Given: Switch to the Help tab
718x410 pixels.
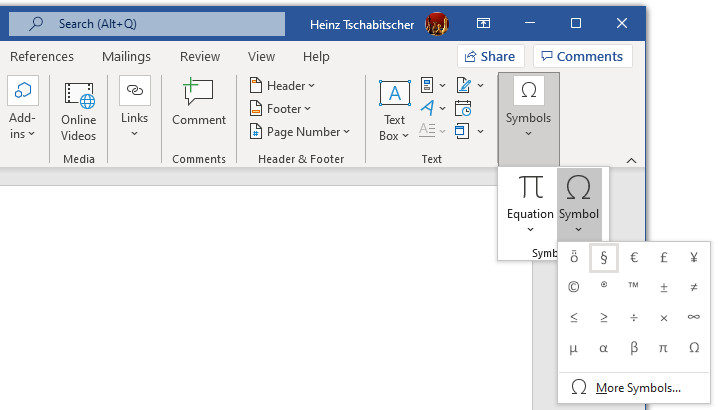Looking at the screenshot, I should click(x=316, y=56).
